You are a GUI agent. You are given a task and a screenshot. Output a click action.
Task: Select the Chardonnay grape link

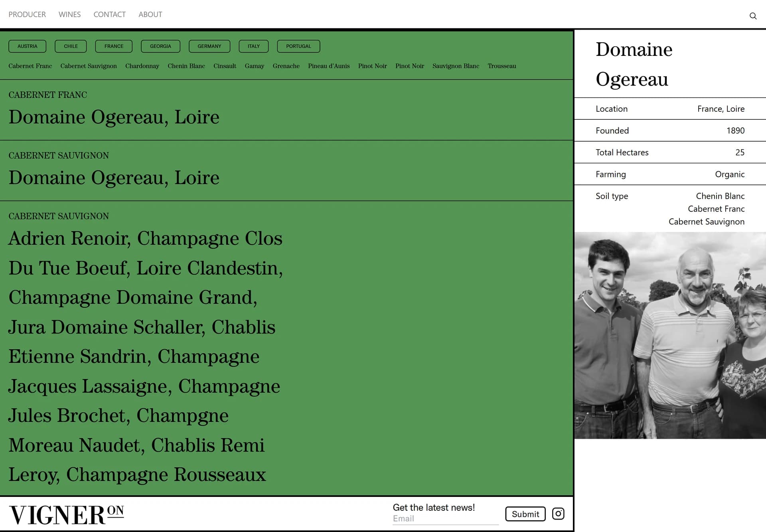pos(142,66)
